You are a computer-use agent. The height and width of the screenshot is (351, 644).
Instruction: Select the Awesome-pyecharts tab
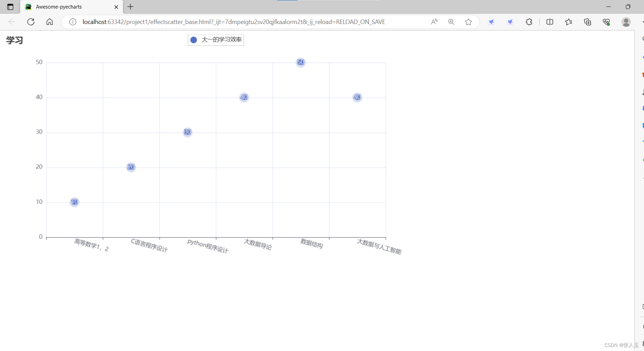72,7
